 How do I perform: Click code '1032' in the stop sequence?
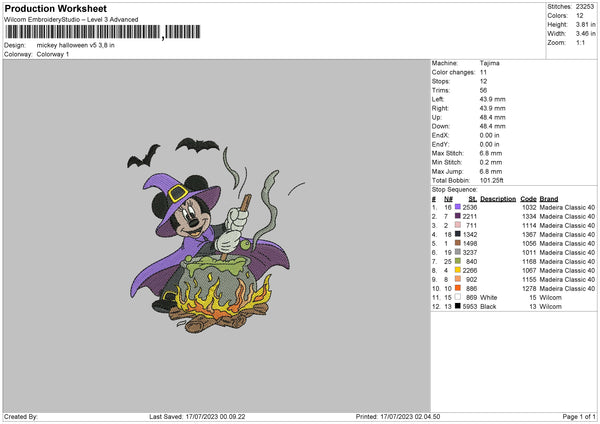(x=529, y=207)
